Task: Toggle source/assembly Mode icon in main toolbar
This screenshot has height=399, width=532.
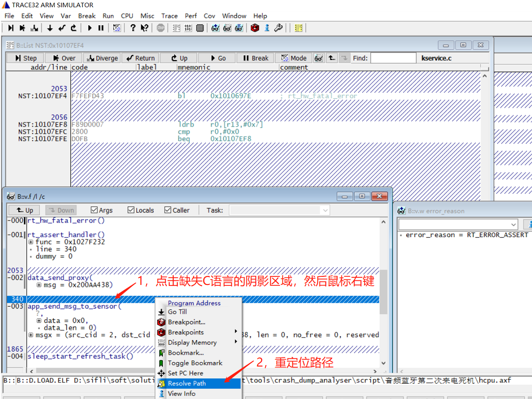Action: point(117,28)
